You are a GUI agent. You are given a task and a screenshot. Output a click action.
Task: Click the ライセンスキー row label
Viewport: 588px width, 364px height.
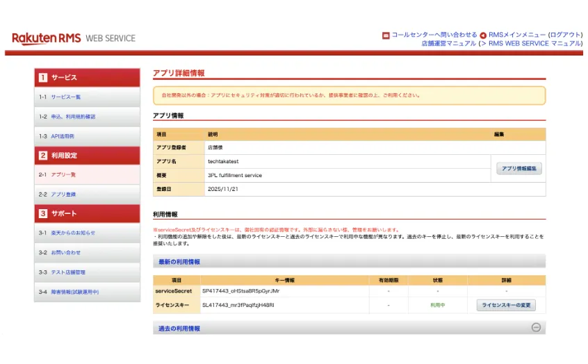172,305
